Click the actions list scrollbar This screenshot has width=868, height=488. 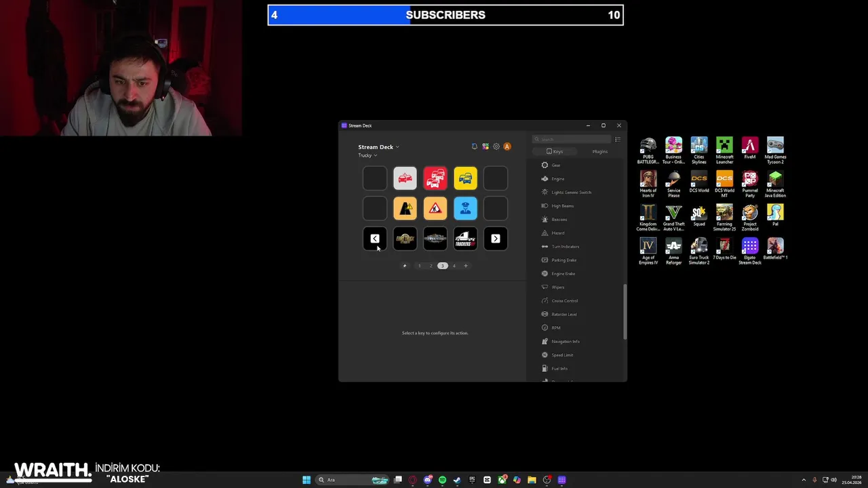pyautogui.click(x=625, y=312)
